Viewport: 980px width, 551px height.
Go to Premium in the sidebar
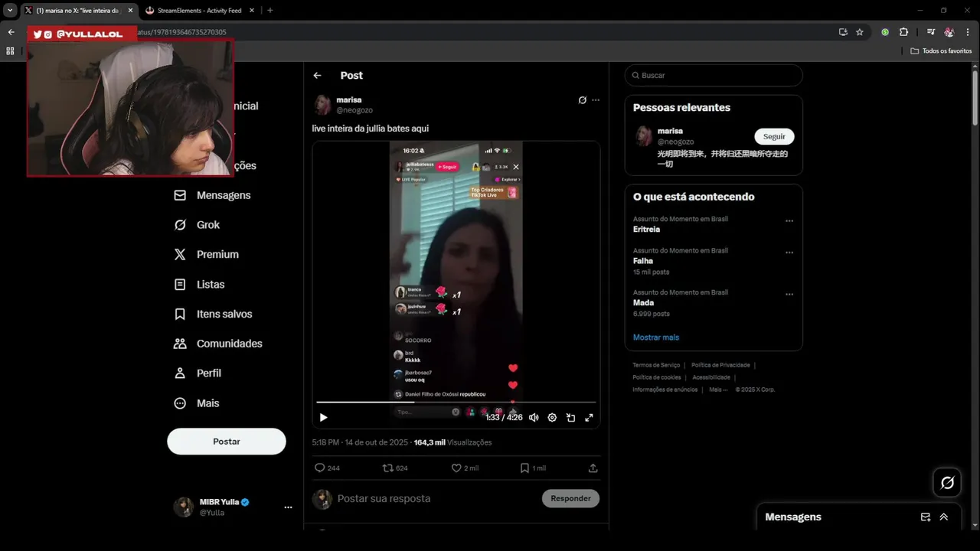pyautogui.click(x=207, y=254)
